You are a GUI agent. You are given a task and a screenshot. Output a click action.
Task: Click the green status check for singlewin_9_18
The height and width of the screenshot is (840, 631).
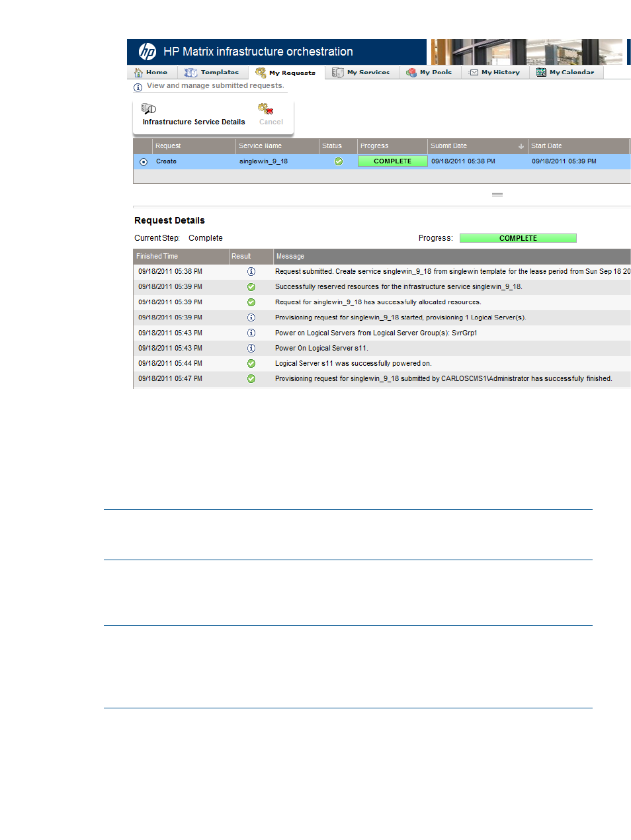(339, 161)
